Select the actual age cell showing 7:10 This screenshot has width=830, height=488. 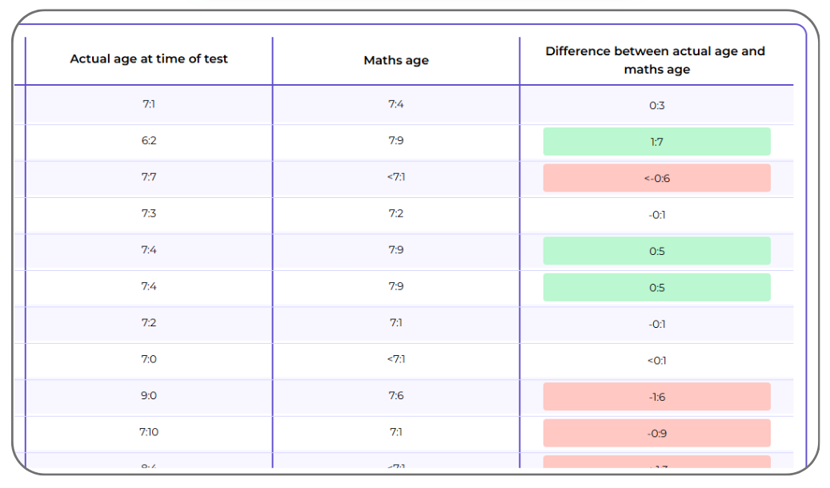coord(149,432)
